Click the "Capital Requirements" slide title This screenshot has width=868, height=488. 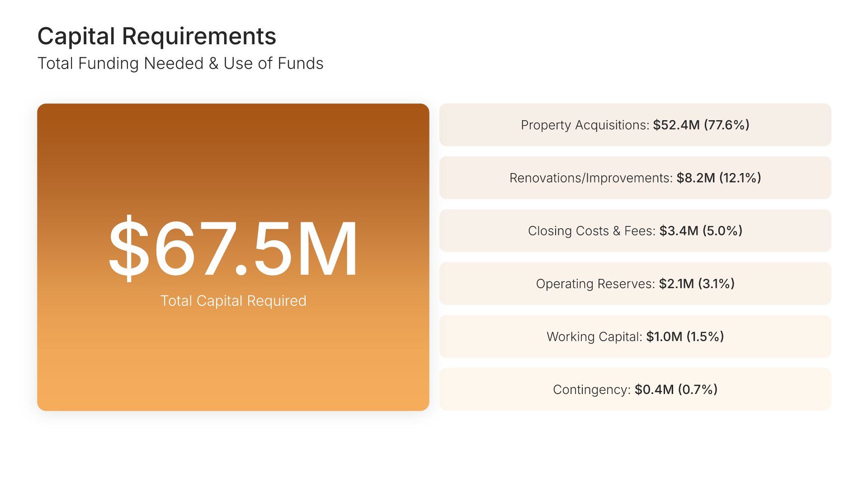pos(156,36)
